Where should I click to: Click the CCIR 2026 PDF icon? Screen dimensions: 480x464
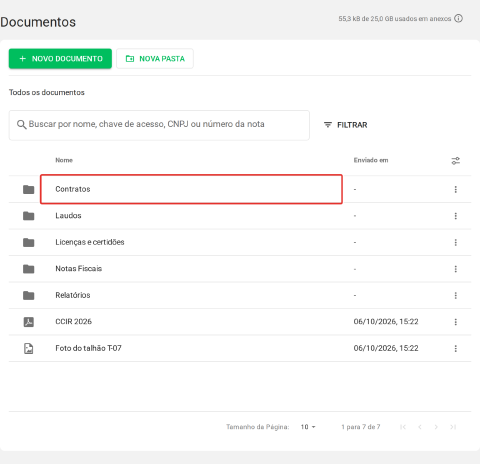(x=29, y=322)
